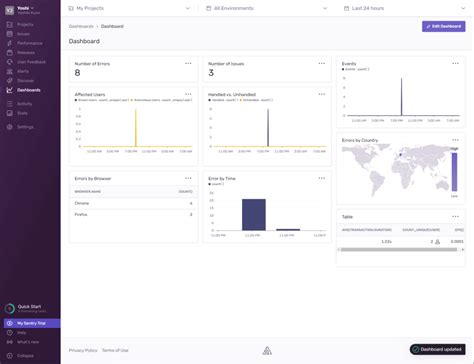Viewport: 474px width, 364px height.
Task: Click the Help question mark icon
Action: coord(10,332)
